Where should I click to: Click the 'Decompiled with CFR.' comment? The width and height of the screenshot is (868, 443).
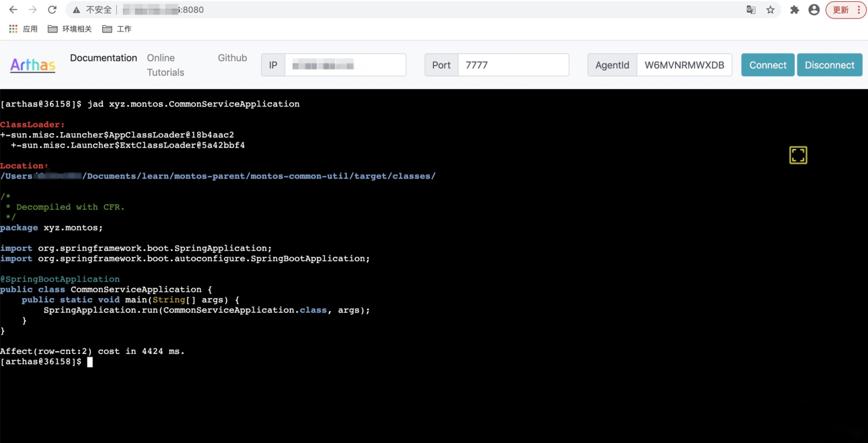point(65,207)
